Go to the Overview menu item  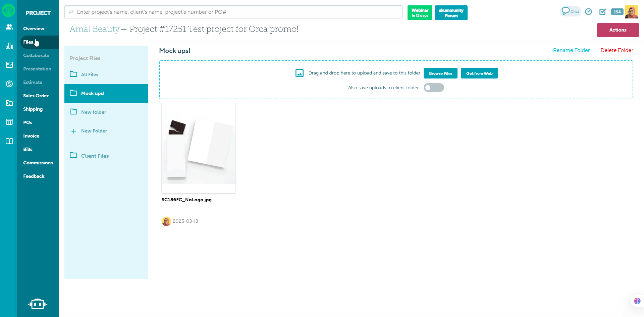click(34, 29)
